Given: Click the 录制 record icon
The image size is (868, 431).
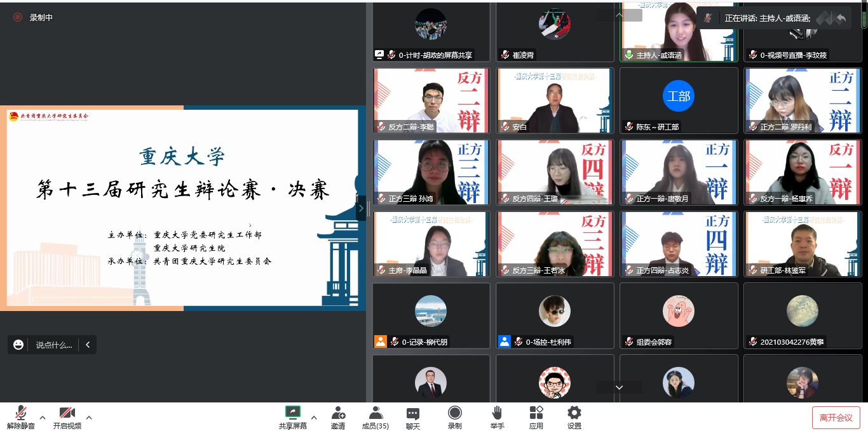Looking at the screenshot, I should [x=455, y=418].
